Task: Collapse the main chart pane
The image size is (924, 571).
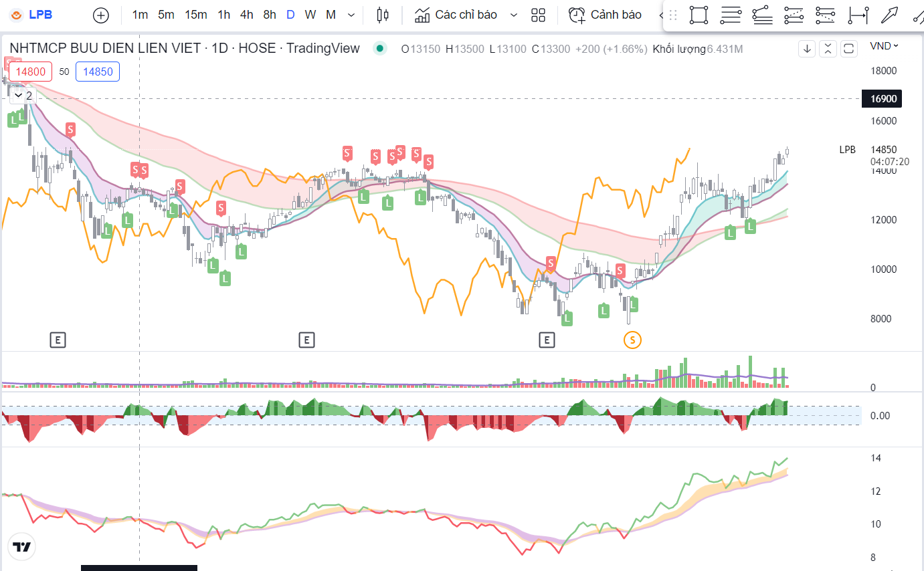Action: pyautogui.click(x=828, y=48)
